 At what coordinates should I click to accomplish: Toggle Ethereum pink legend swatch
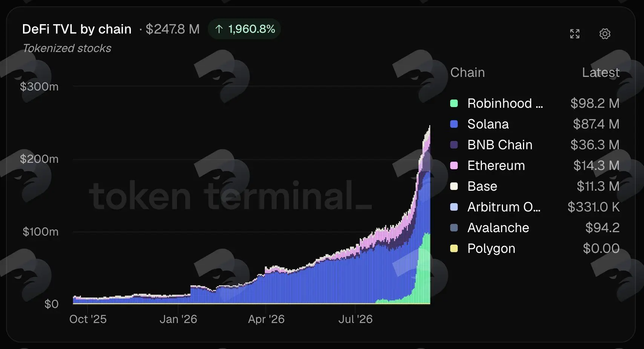click(x=454, y=165)
